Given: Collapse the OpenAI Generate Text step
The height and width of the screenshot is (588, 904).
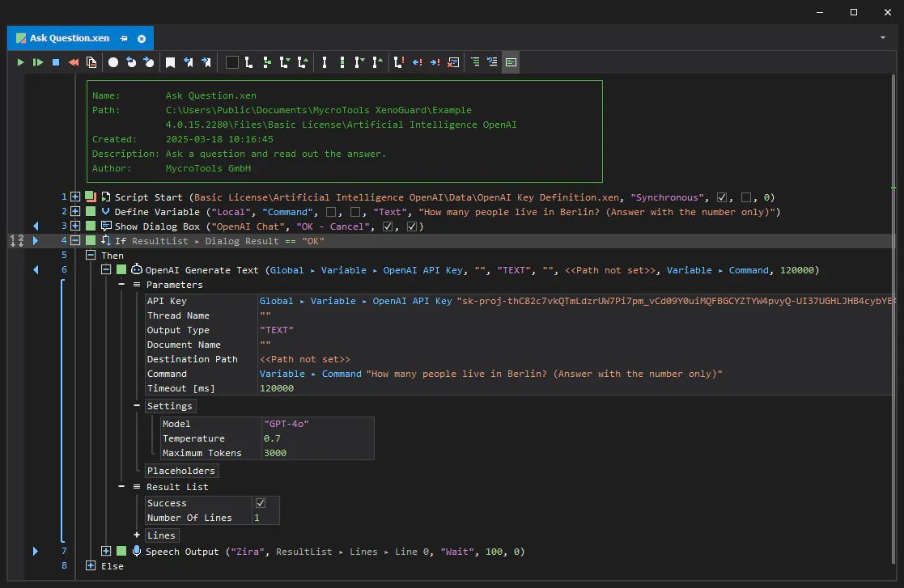Looking at the screenshot, I should 106,269.
